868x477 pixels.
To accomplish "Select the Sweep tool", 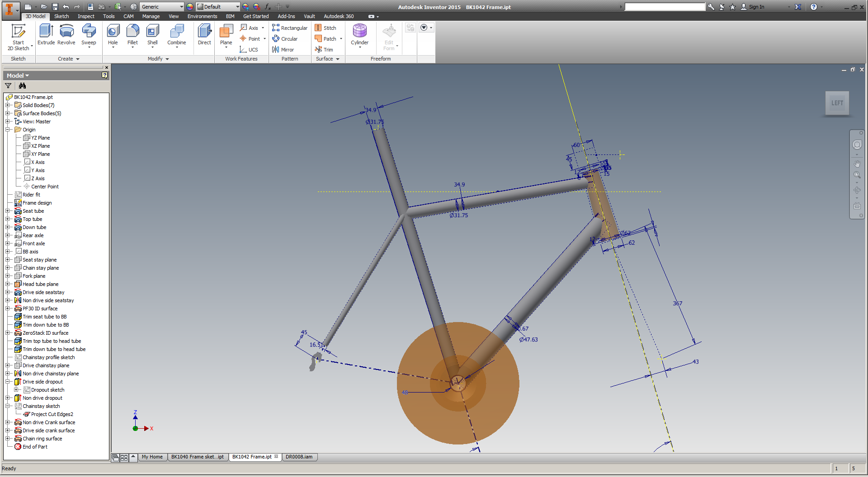I will pyautogui.click(x=89, y=35).
